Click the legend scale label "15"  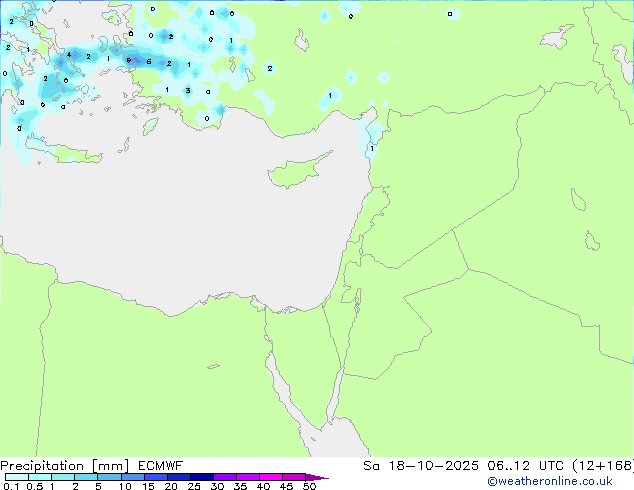[x=148, y=486]
